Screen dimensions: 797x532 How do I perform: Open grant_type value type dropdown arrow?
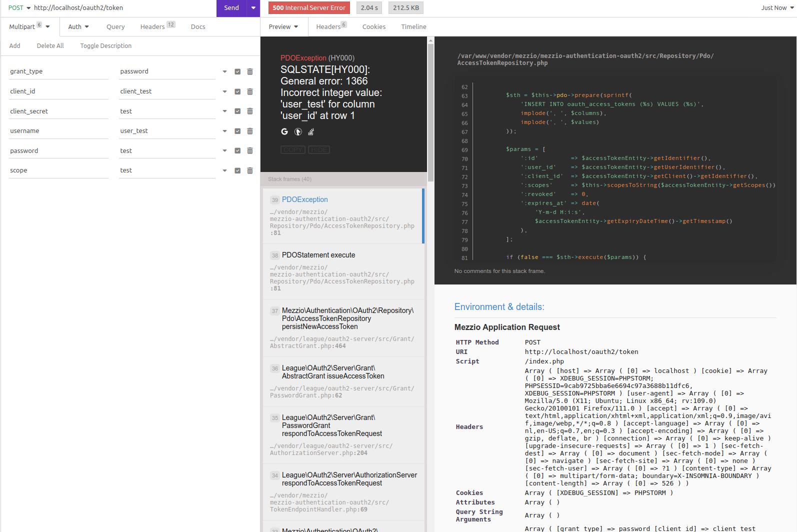pos(224,71)
